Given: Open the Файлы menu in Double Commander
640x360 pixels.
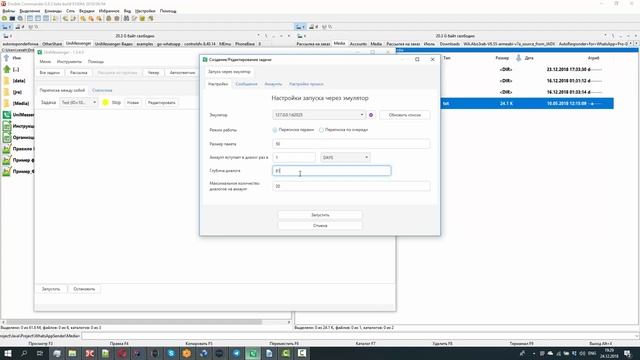Looking at the screenshot, I should [x=9, y=11].
